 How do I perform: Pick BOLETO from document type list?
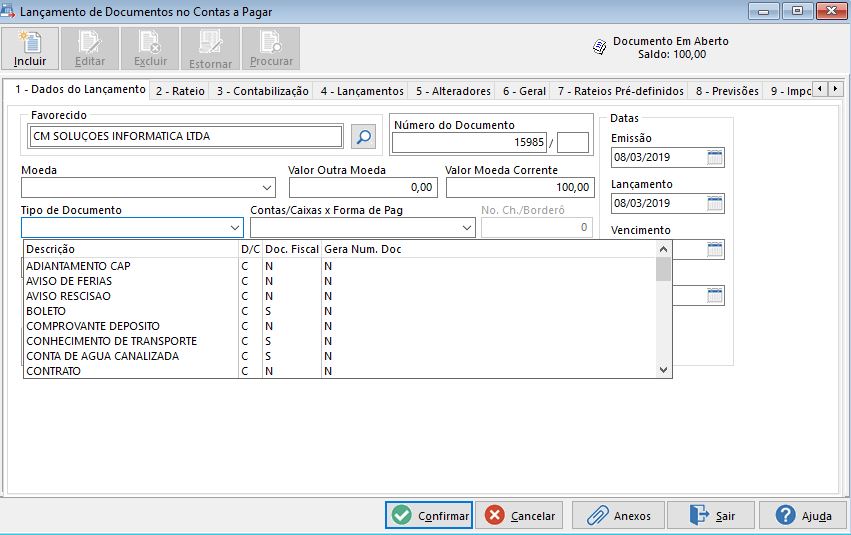(x=340, y=311)
